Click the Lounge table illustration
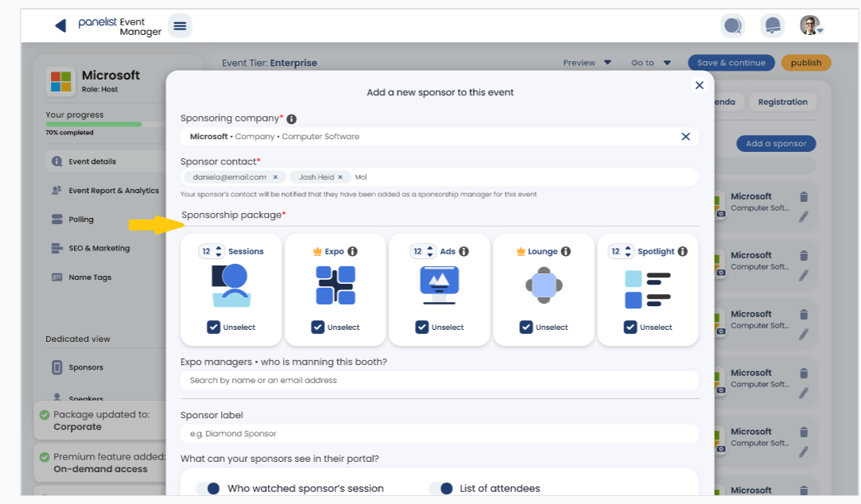The image size is (861, 504). (x=544, y=285)
